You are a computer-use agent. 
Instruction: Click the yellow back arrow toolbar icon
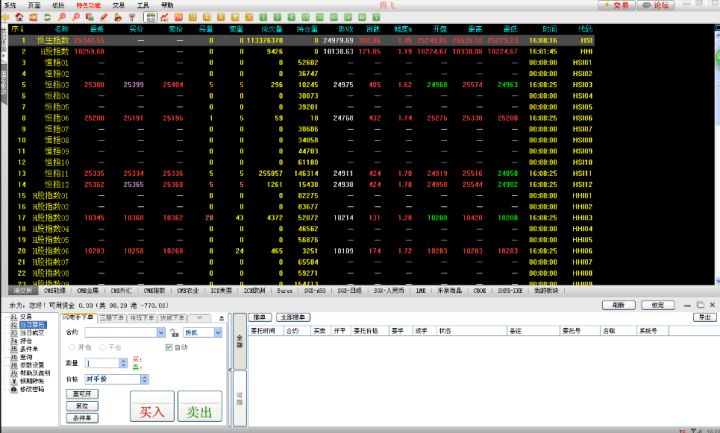[6, 17]
